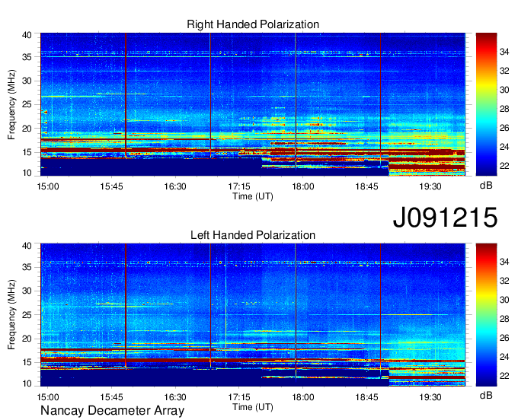The image size is (518, 420).
Task: Click the 30 dB label on Left Handed colorbar
Action: 504,300
